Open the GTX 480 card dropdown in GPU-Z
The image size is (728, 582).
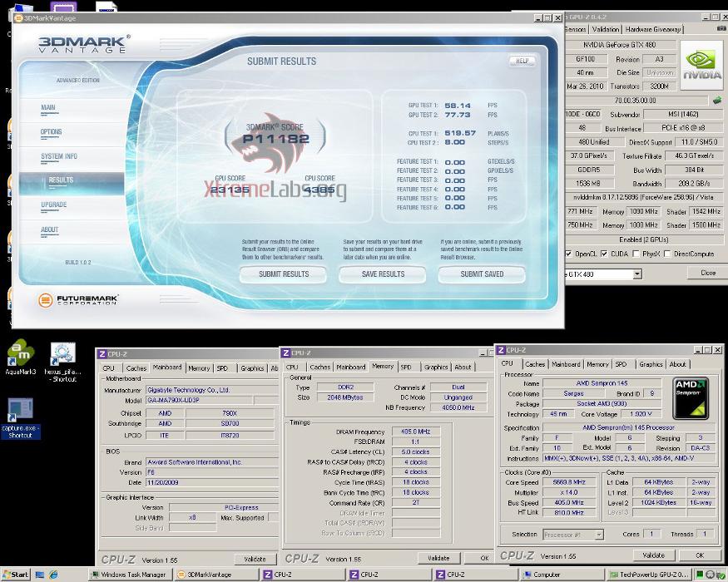[x=637, y=274]
